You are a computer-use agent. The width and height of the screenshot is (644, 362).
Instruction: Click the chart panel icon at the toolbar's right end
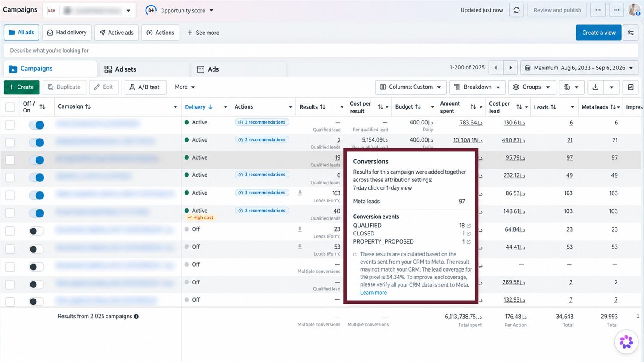click(x=631, y=87)
